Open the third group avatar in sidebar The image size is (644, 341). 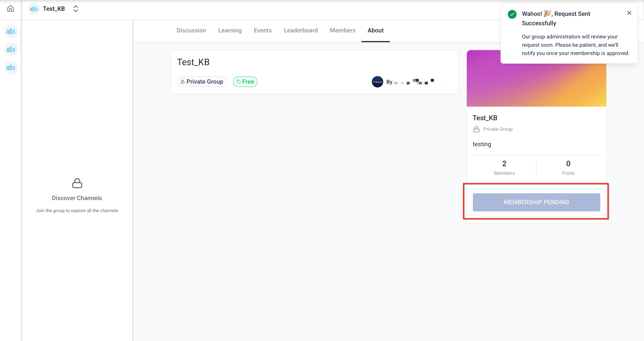(11, 67)
